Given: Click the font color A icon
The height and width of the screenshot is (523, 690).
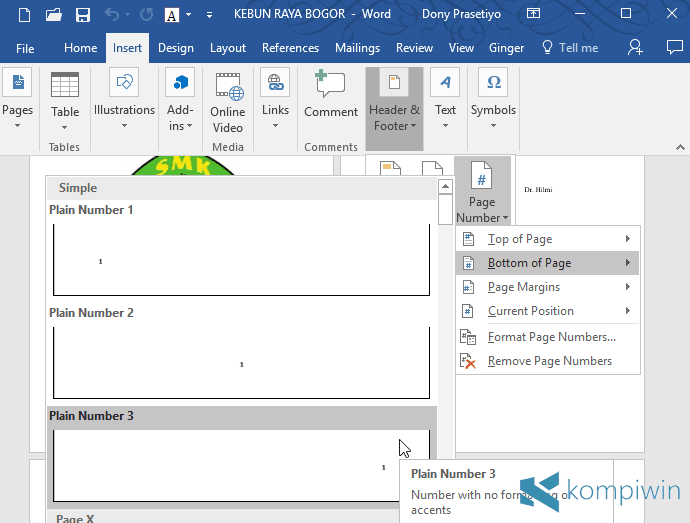Looking at the screenshot, I should click(172, 15).
